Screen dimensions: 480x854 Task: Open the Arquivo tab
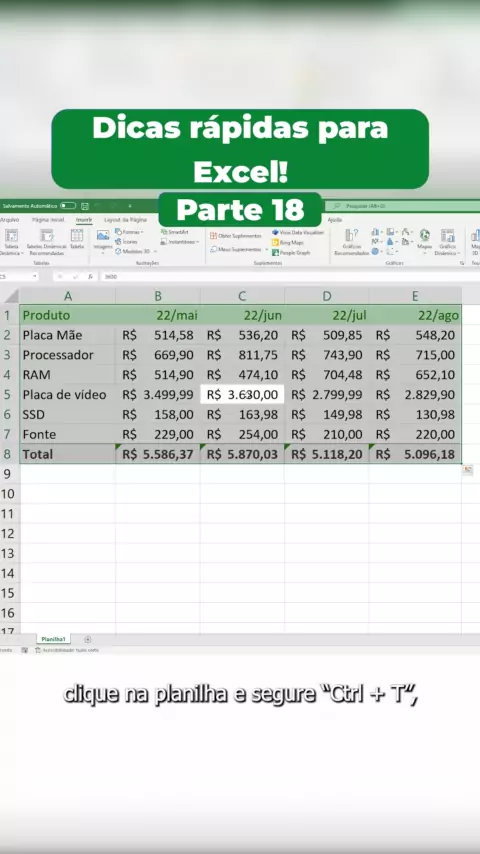click(9, 219)
